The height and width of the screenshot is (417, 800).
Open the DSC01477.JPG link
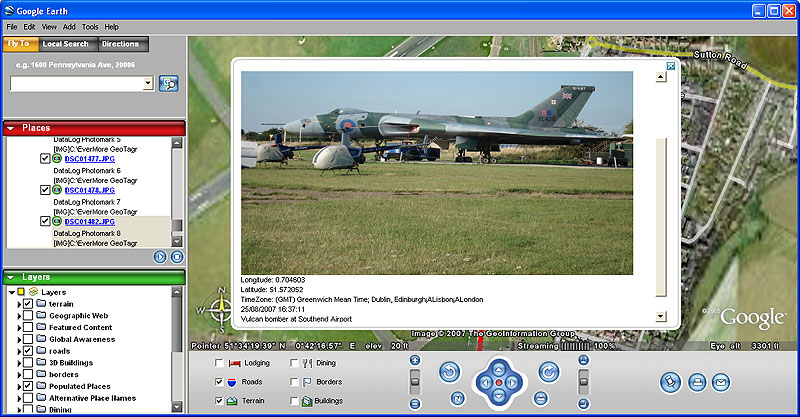coord(90,159)
